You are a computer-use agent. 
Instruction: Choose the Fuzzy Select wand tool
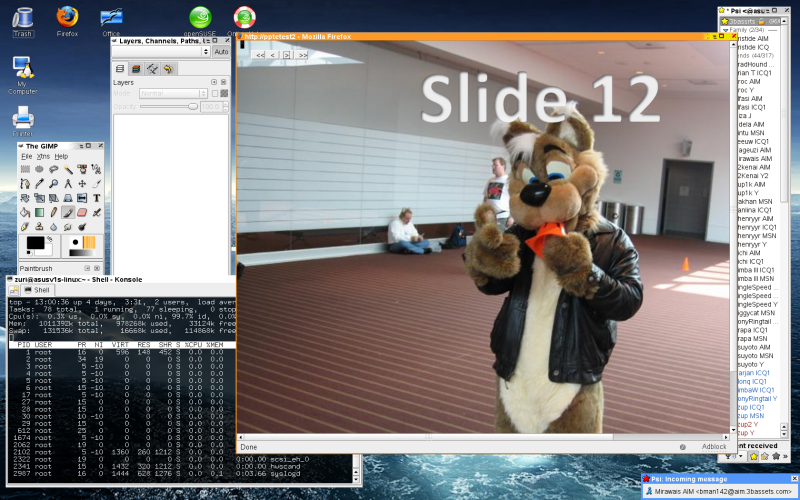point(68,170)
